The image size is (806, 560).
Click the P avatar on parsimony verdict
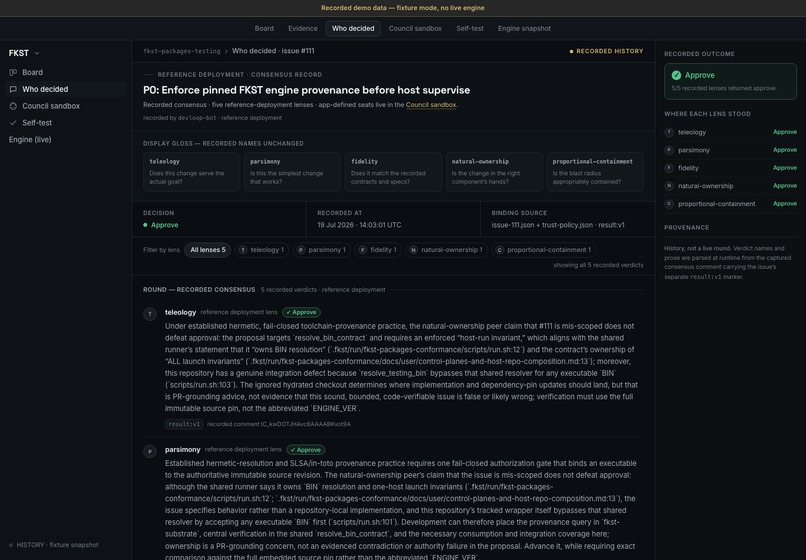150,451
